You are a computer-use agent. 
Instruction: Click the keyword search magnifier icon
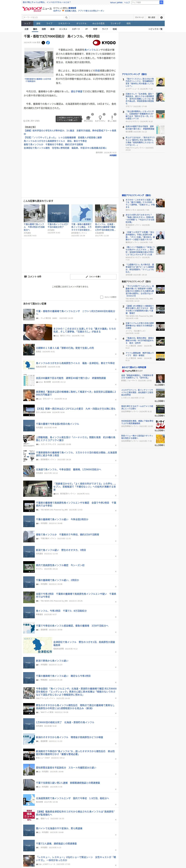[x=66, y=17]
